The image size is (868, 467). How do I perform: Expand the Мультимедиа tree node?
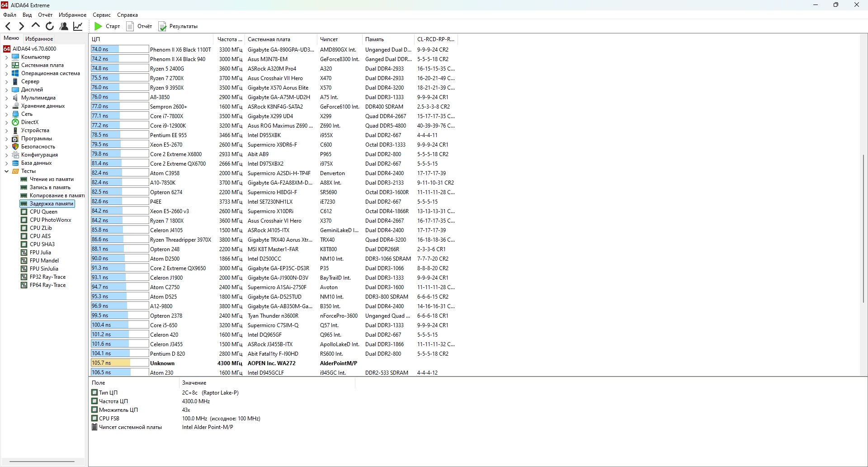click(6, 98)
